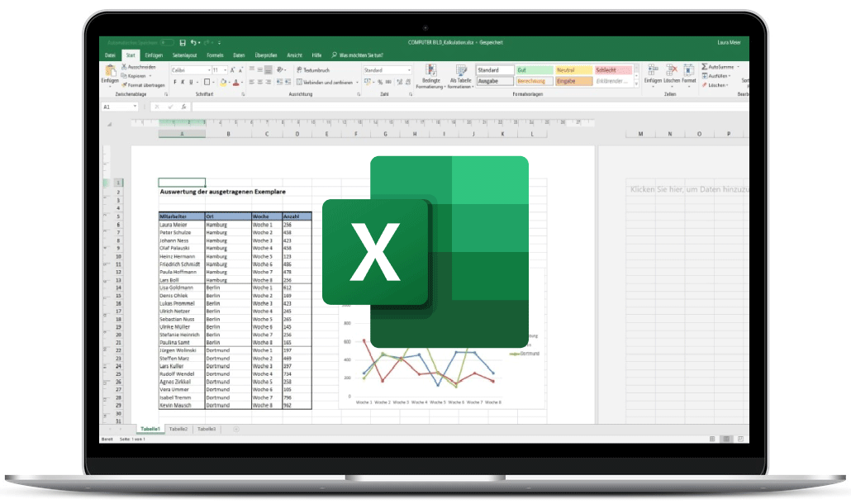Click the Löschen cells icon in Zellen
Screen dimensions: 851x504
(x=672, y=70)
